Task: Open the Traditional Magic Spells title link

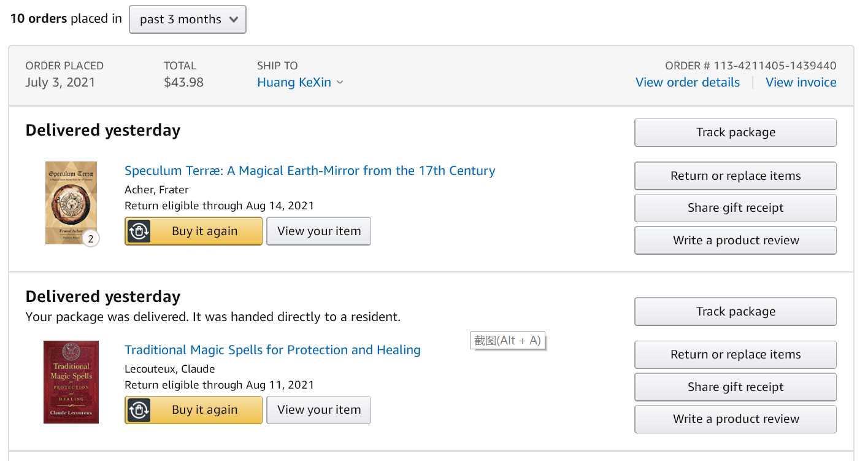Action: (272, 350)
